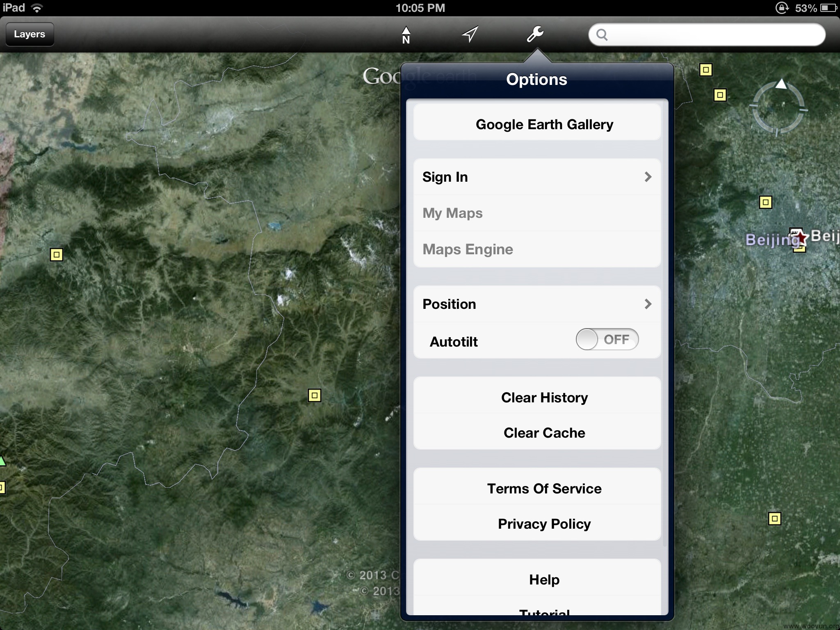Select My Maps option
The width and height of the screenshot is (840, 630).
click(x=537, y=213)
